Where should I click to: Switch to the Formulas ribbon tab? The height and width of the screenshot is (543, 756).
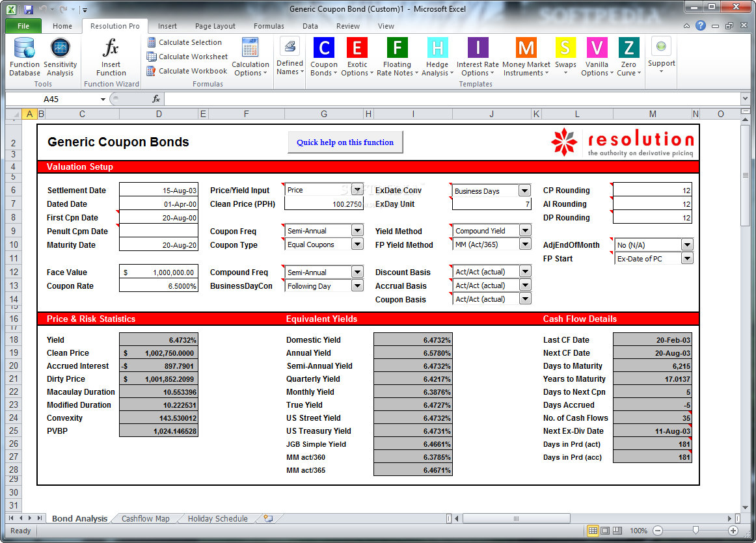pos(269,26)
